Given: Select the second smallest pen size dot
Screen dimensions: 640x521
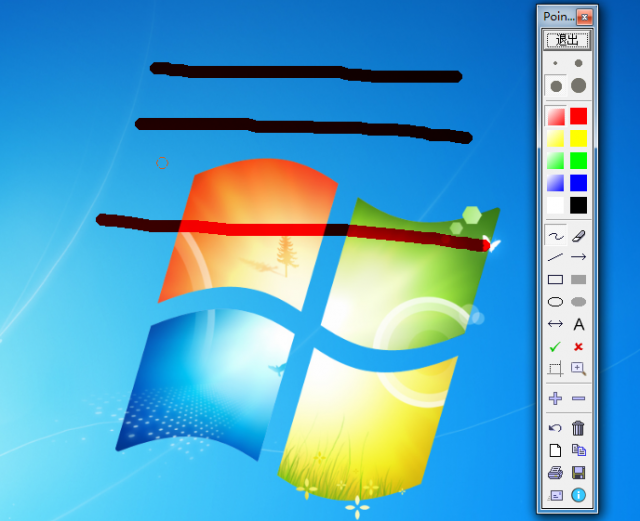Looking at the screenshot, I should (578, 63).
